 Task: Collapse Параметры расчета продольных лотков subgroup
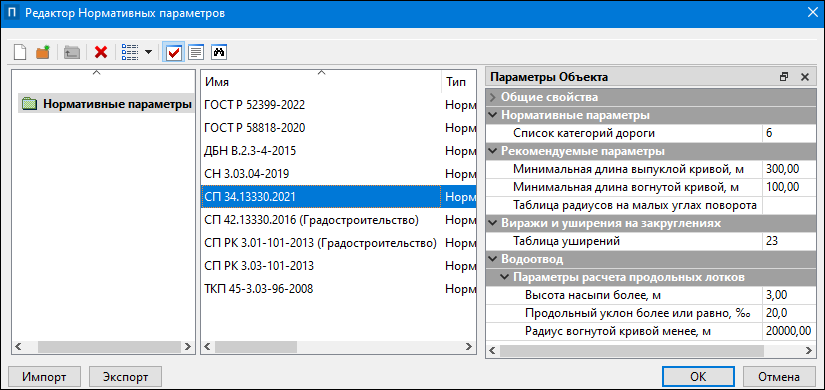tap(505, 277)
